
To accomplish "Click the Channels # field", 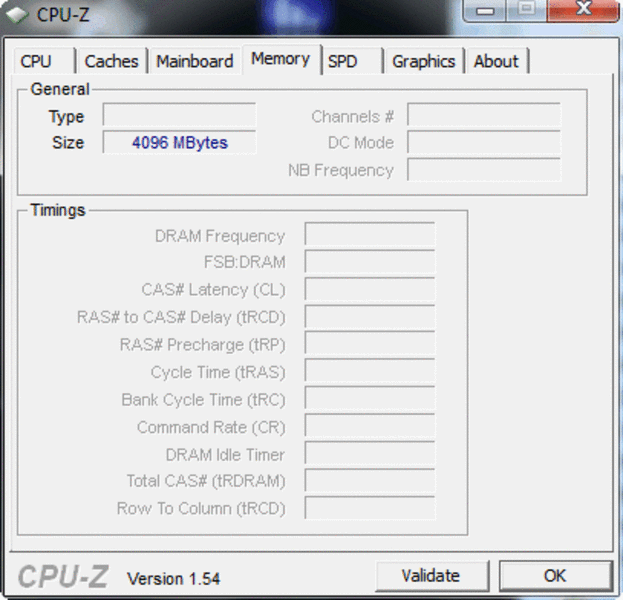I will (484, 115).
